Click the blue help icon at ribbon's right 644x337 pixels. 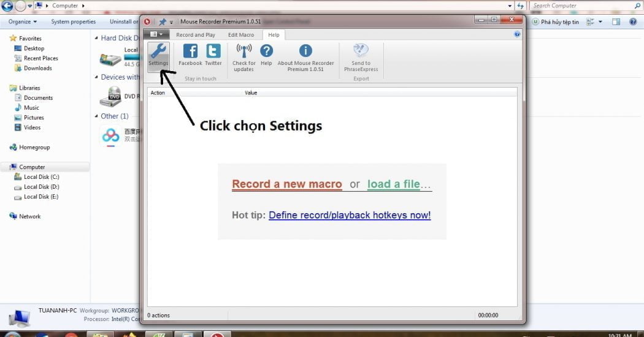coord(517,34)
